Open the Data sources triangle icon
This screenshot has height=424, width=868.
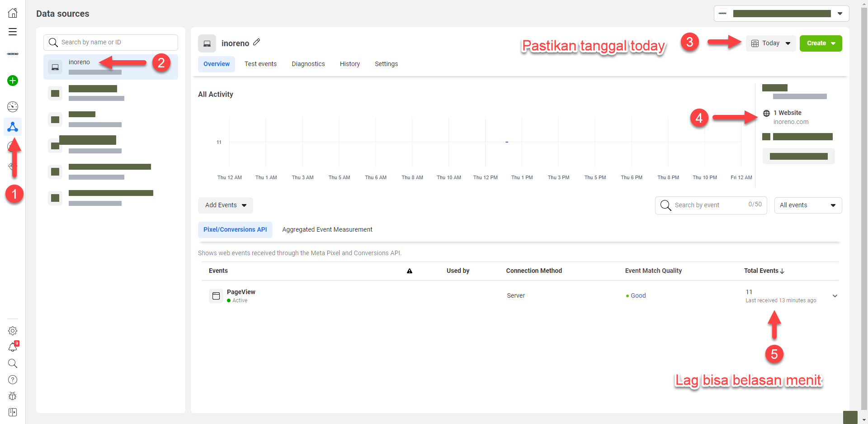(13, 127)
